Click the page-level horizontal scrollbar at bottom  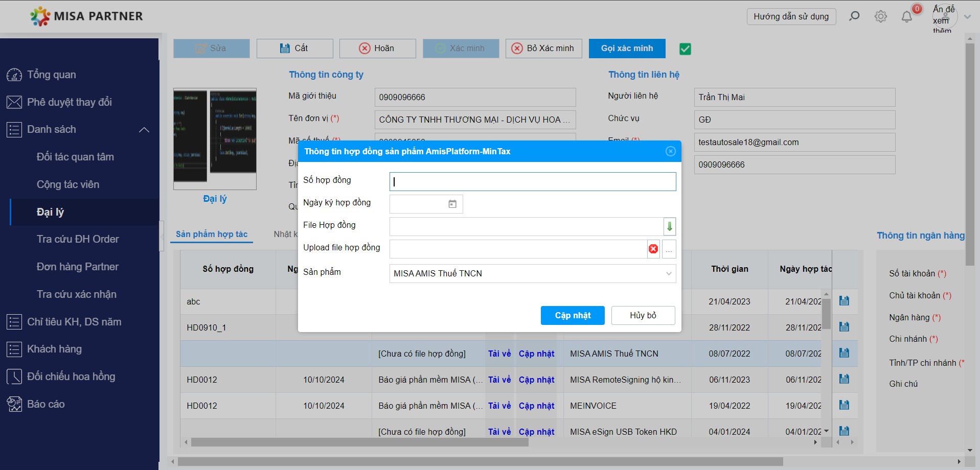coord(480,462)
